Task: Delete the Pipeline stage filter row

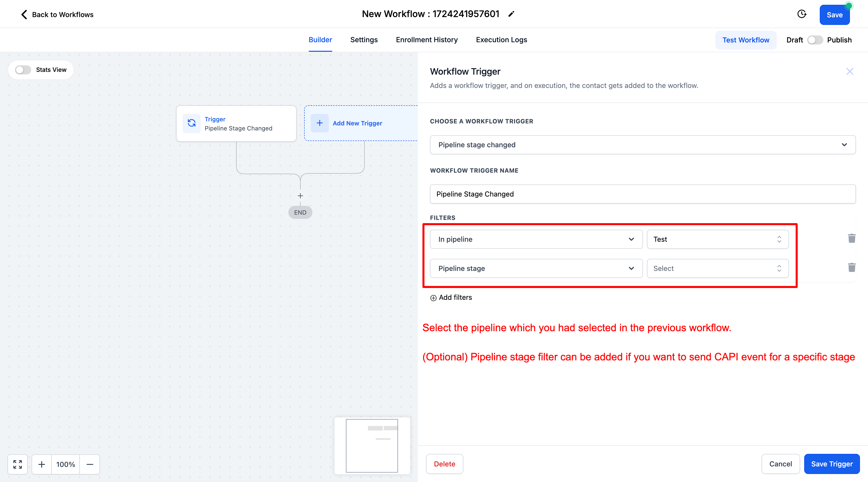Action: click(x=851, y=268)
